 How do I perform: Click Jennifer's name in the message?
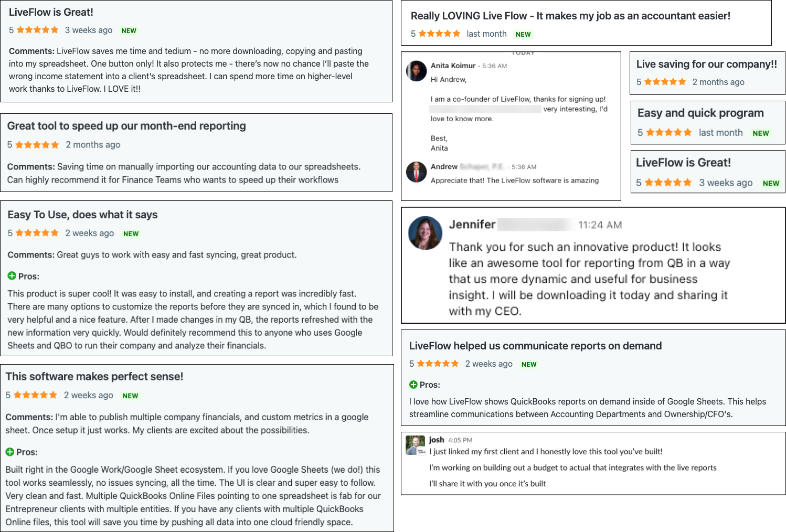coord(472,225)
